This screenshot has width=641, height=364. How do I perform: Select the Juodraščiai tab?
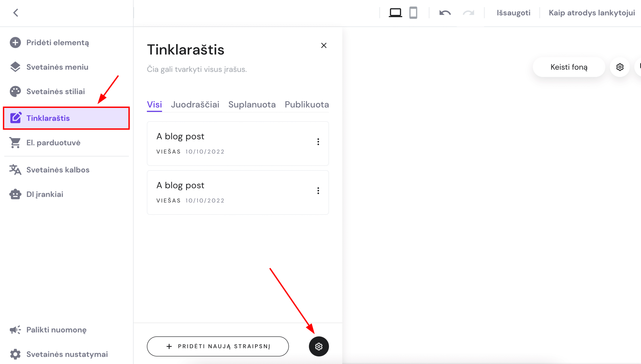pos(195,104)
